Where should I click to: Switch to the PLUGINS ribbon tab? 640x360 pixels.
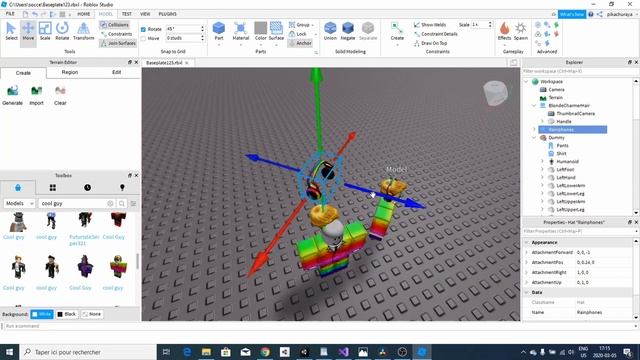pyautogui.click(x=167, y=14)
